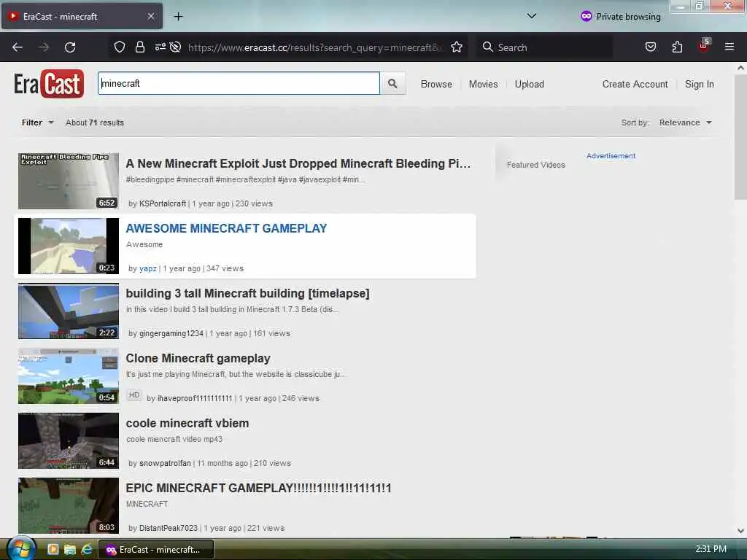Viewport: 747px width, 560px height.
Task: Click the Save to Pocket icon
Action: [x=651, y=47]
